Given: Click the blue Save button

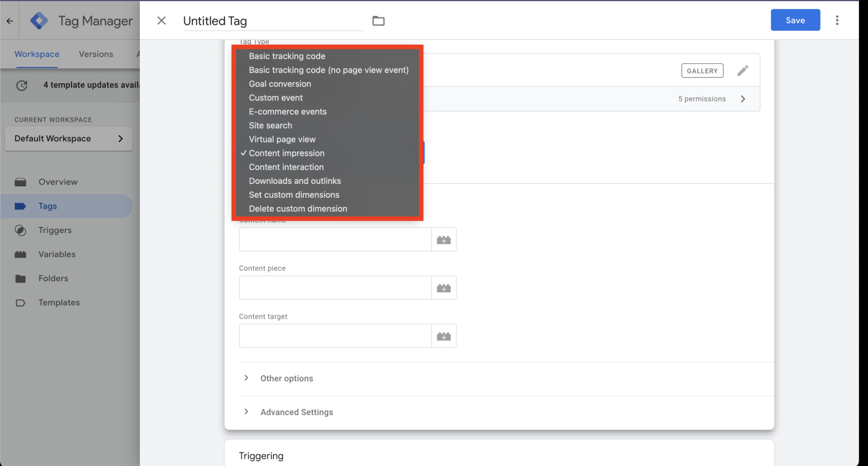Looking at the screenshot, I should 795,20.
